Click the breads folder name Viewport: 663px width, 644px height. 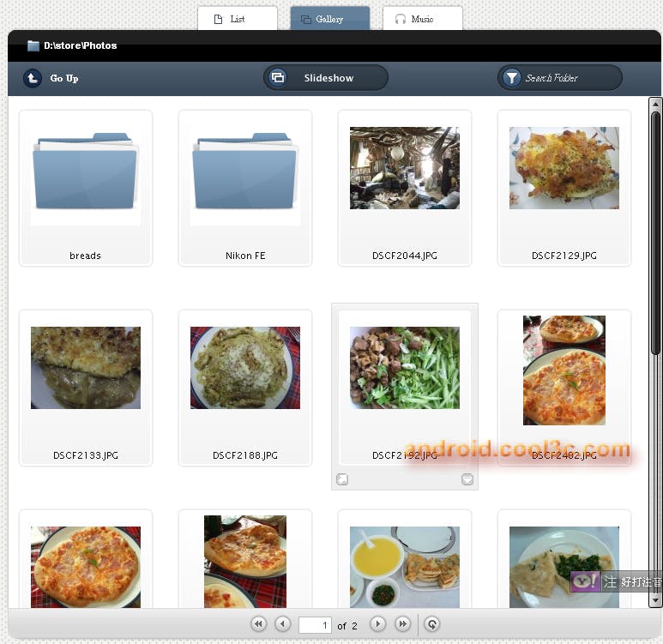86,256
